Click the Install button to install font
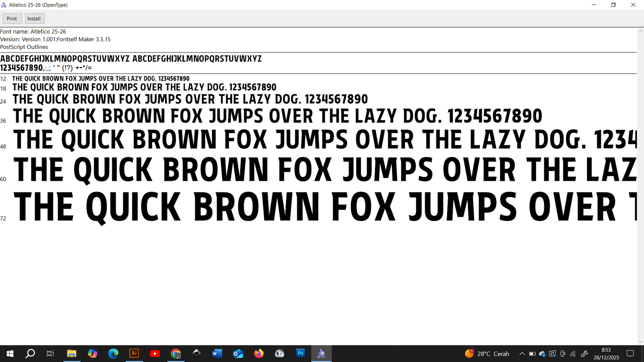 pyautogui.click(x=34, y=19)
